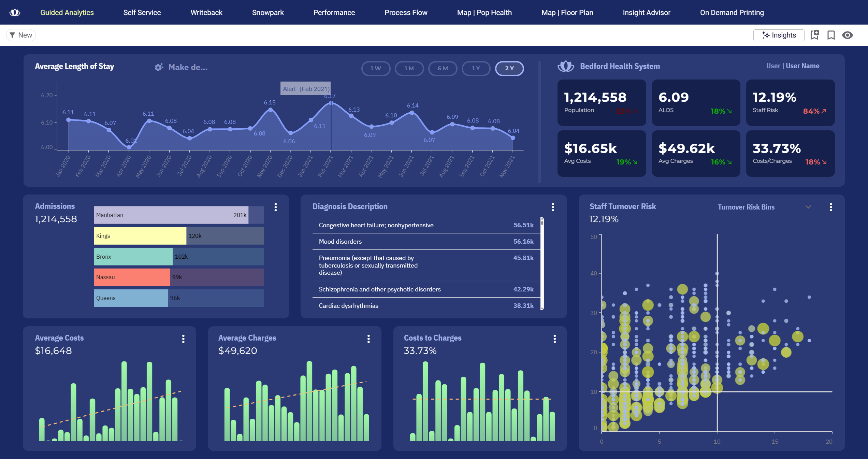Image resolution: width=868 pixels, height=459 pixels.
Task: Switch to the Self Service tab
Action: pos(142,13)
